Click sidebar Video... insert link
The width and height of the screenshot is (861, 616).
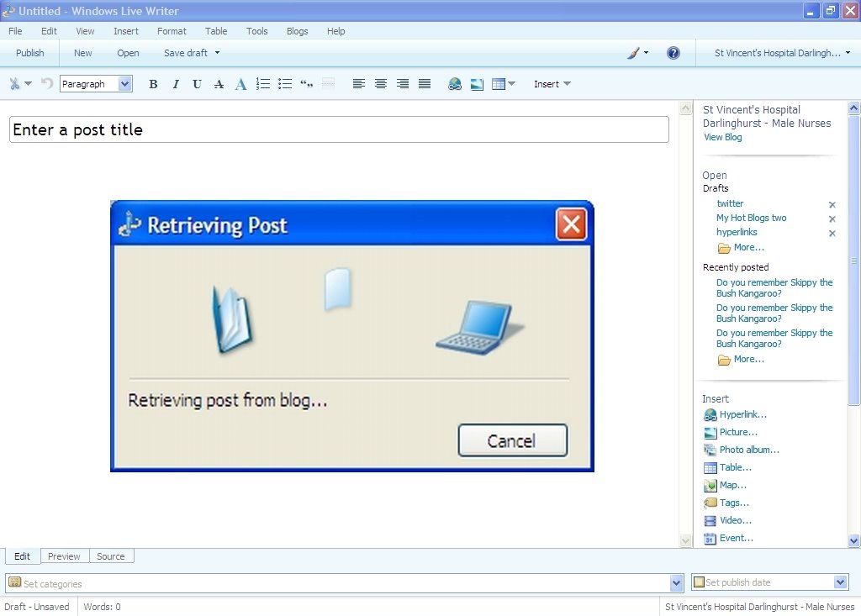point(735,520)
